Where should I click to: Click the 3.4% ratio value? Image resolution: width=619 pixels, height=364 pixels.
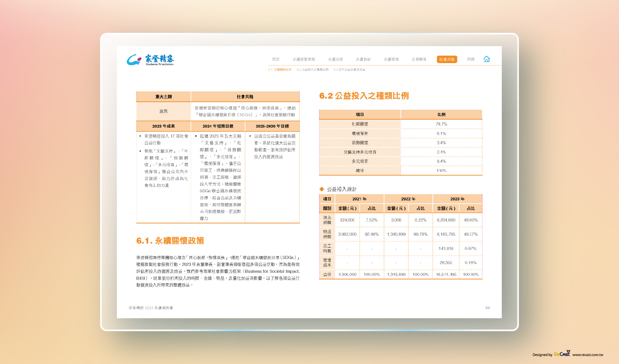point(441,143)
